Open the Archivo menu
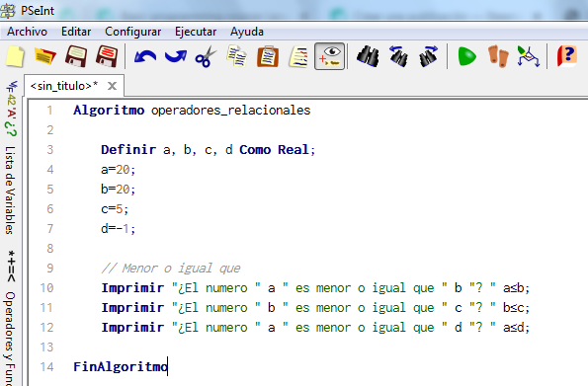Viewport: 588px width, 386px height. coord(27,32)
